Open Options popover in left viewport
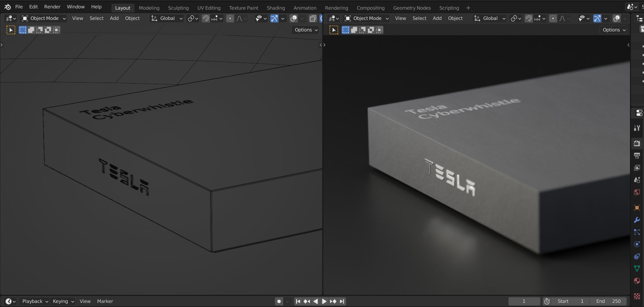This screenshot has width=644, height=307. [306, 30]
